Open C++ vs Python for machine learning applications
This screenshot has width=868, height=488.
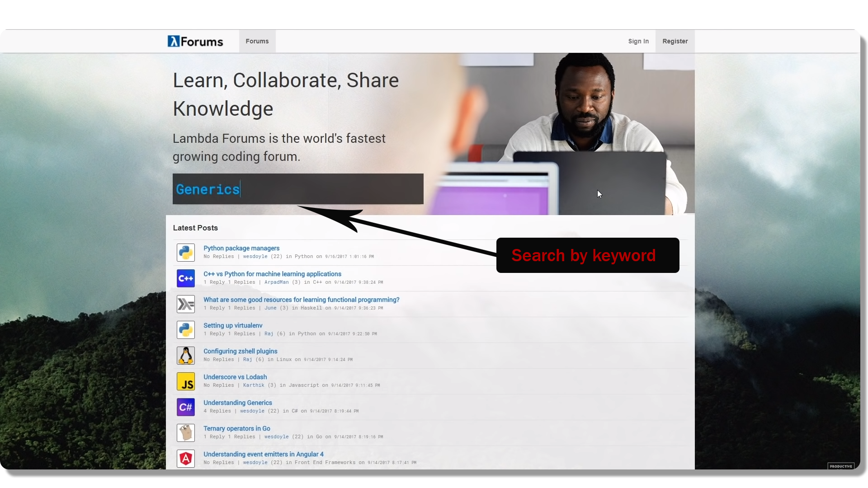(x=272, y=274)
